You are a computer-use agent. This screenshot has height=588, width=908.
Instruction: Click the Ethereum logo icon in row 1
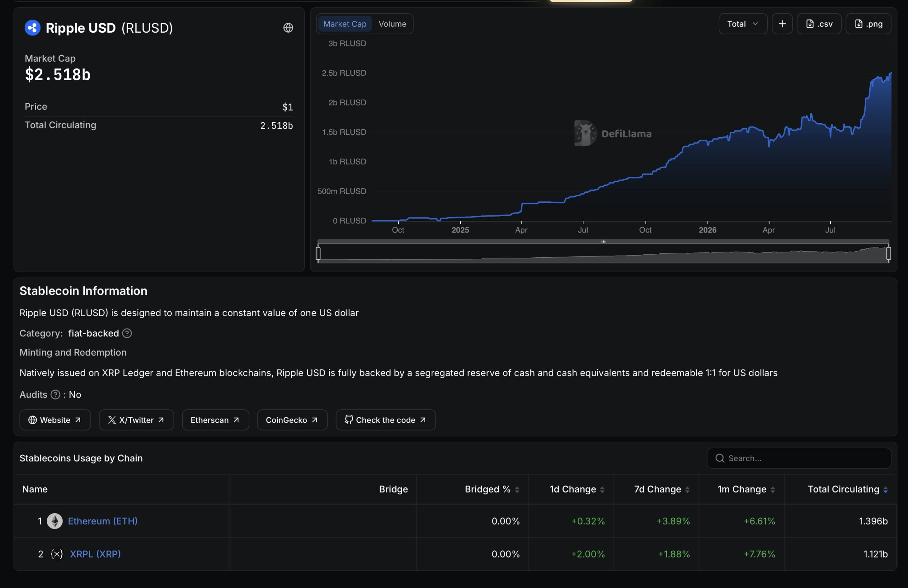click(55, 521)
